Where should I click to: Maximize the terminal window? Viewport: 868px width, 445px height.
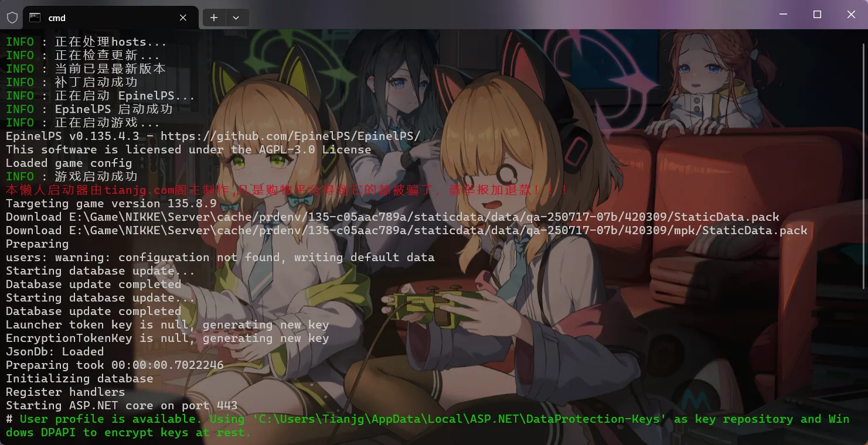[817, 15]
